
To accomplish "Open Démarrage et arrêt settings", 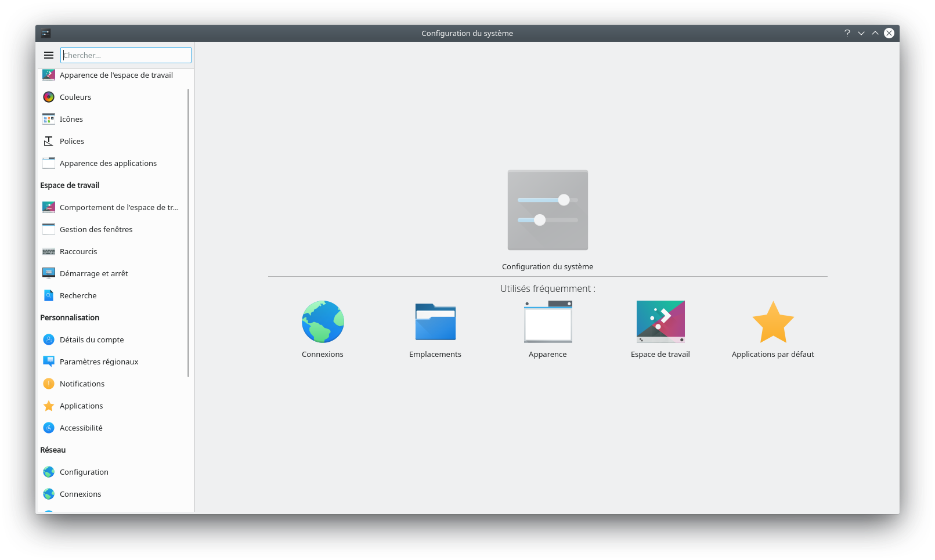I will point(93,274).
